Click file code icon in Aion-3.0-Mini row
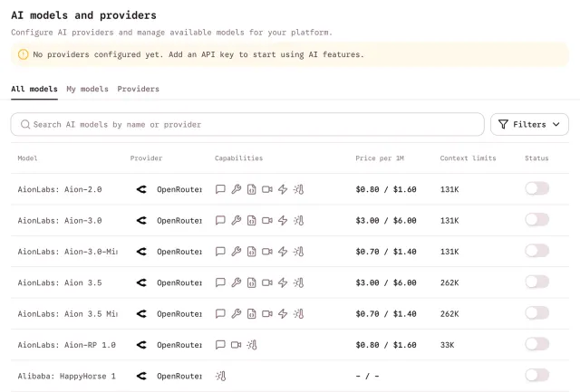 click(252, 252)
